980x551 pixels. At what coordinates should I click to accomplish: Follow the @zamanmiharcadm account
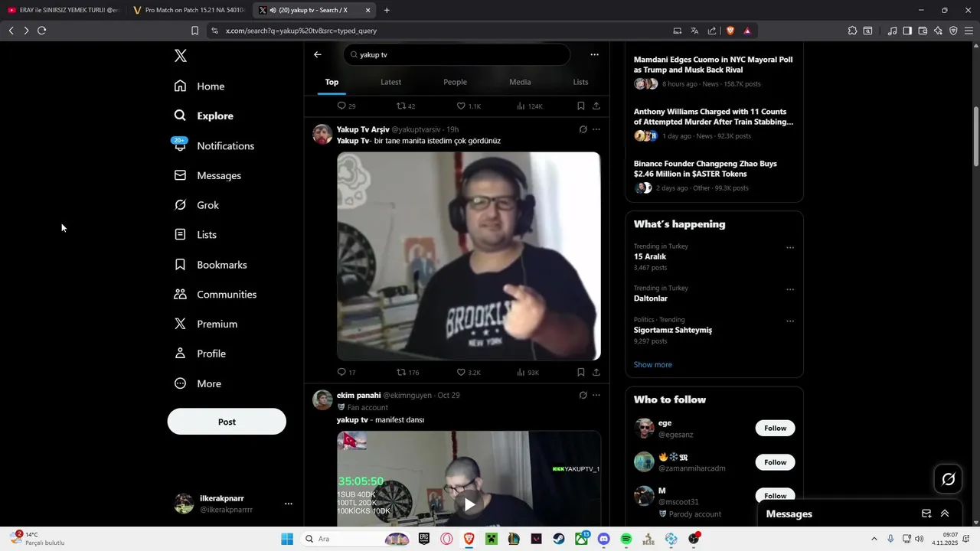click(x=775, y=462)
